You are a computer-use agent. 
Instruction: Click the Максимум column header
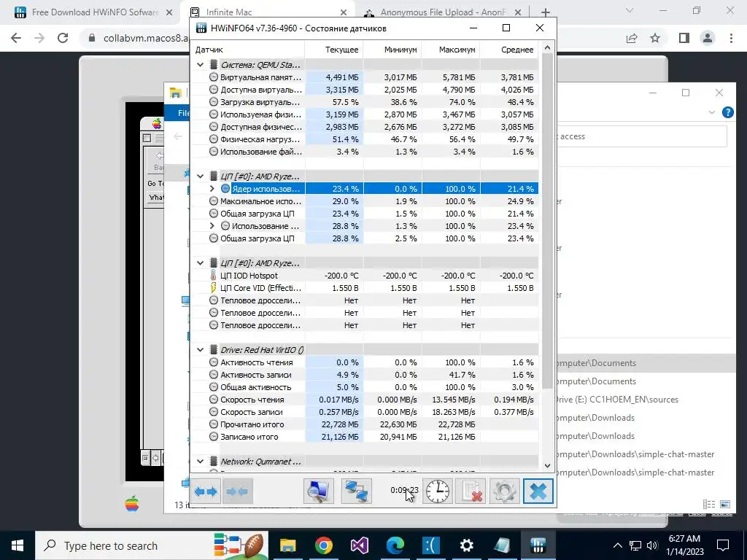pos(451,50)
